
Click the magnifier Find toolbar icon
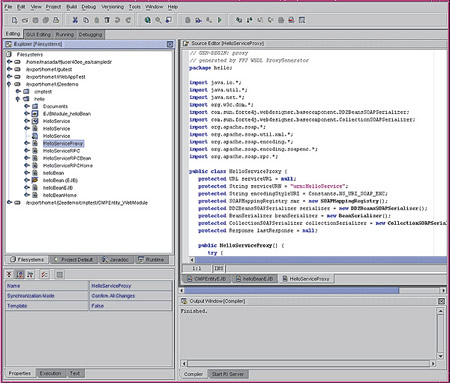pos(158,20)
